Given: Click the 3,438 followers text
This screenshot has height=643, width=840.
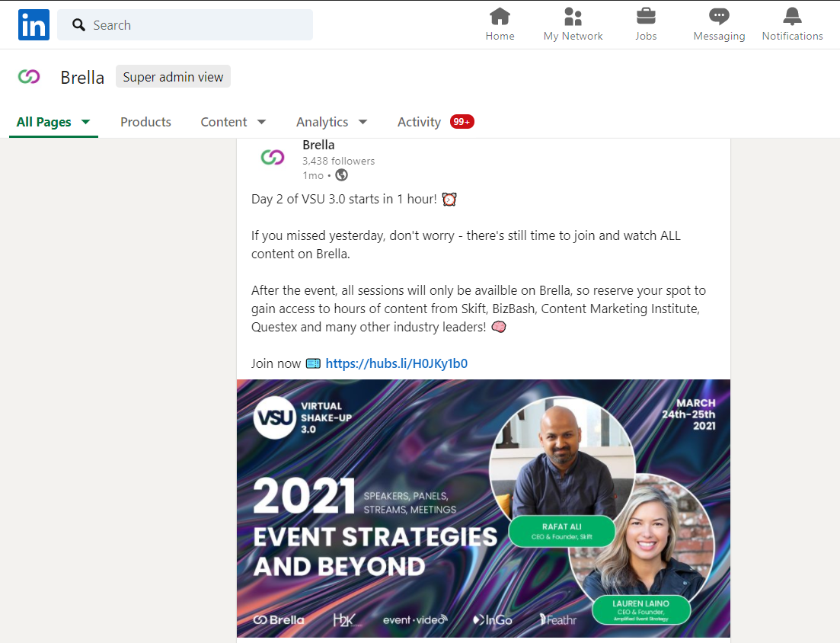Looking at the screenshot, I should pyautogui.click(x=339, y=161).
